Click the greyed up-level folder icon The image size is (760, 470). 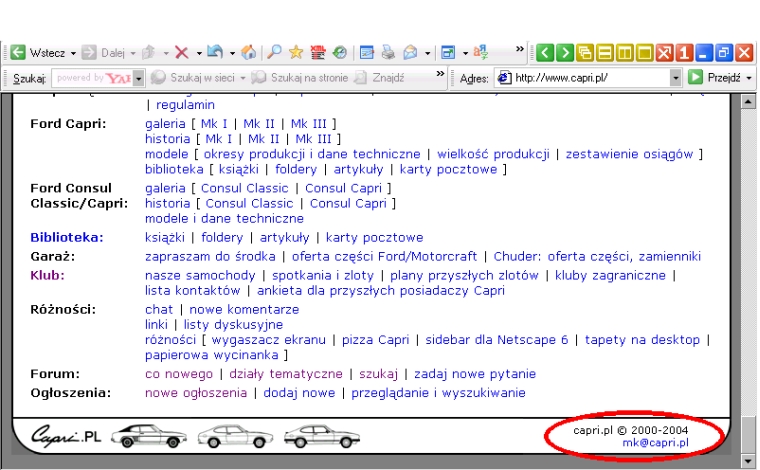pyautogui.click(x=149, y=52)
